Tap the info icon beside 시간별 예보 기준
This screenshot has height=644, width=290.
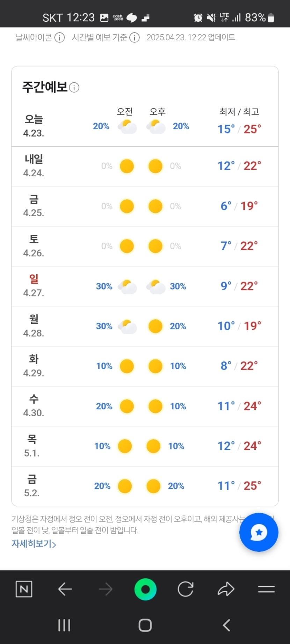[135, 37]
